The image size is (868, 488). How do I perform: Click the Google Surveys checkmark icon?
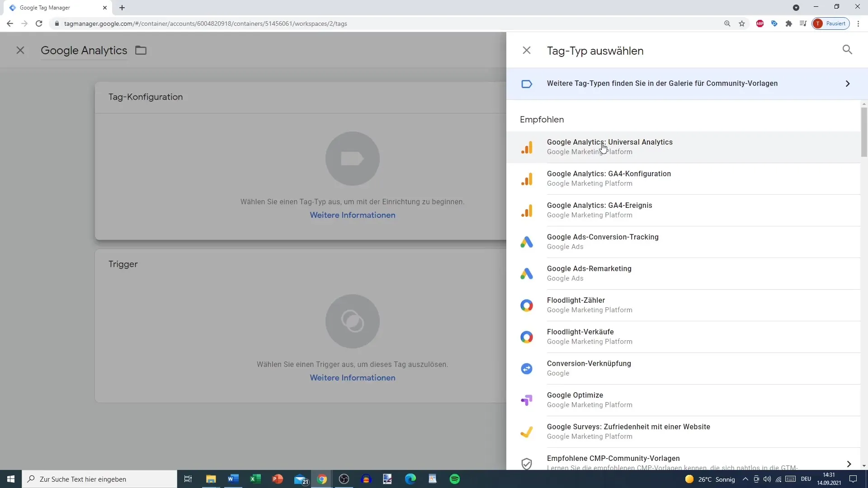point(527,432)
